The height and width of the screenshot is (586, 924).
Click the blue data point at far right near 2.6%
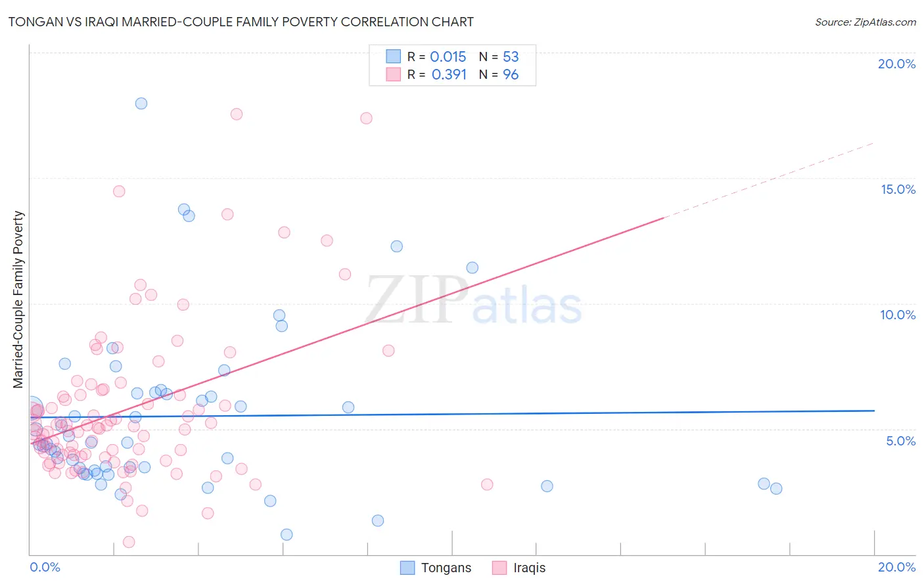(776, 488)
